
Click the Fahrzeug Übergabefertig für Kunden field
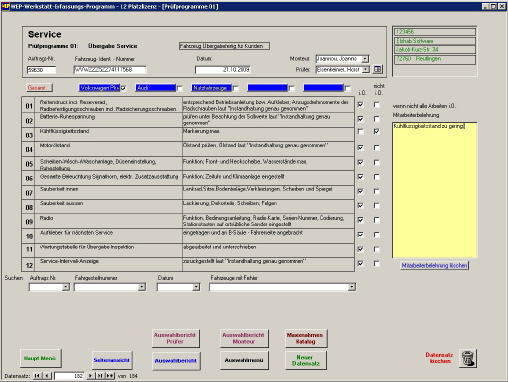pos(224,46)
